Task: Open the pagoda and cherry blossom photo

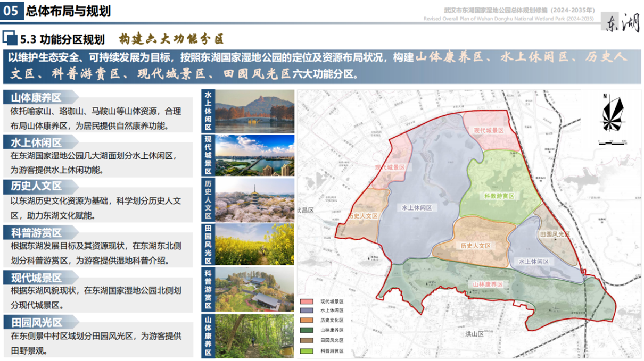Action: pyautogui.click(x=254, y=200)
